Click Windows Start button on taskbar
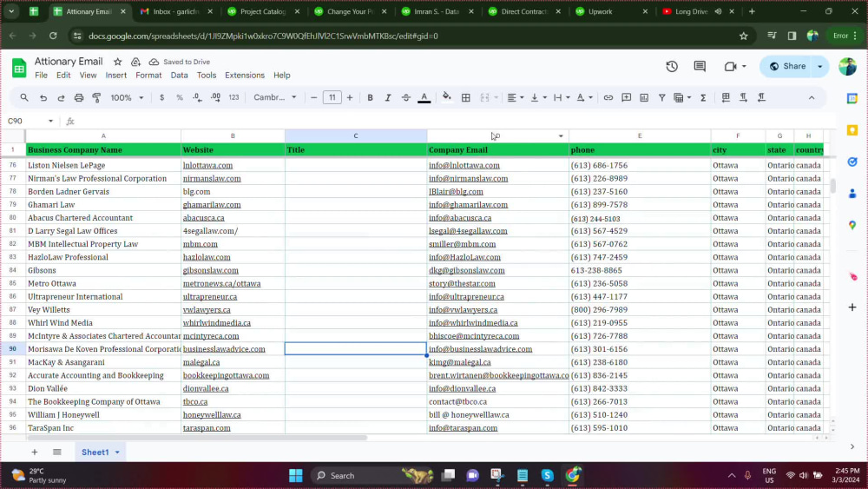The height and width of the screenshot is (489, 868). (296, 476)
